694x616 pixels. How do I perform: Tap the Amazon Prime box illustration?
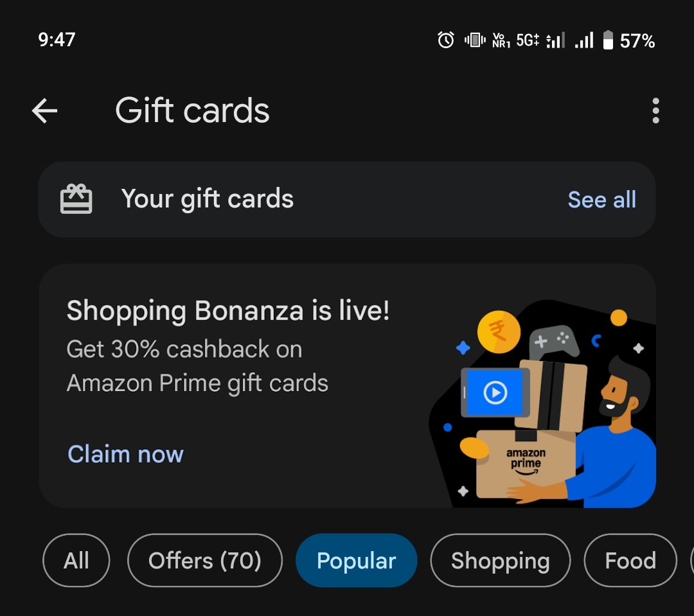click(526, 464)
